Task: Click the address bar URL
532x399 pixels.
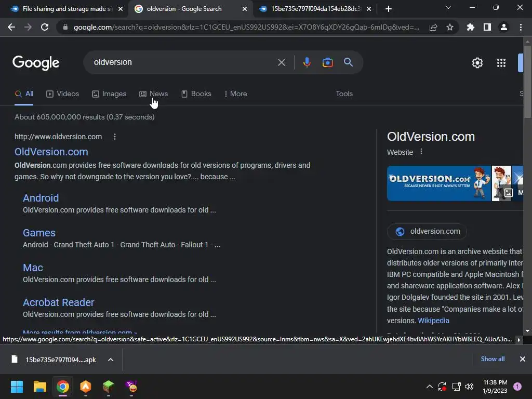Action: [x=246, y=27]
